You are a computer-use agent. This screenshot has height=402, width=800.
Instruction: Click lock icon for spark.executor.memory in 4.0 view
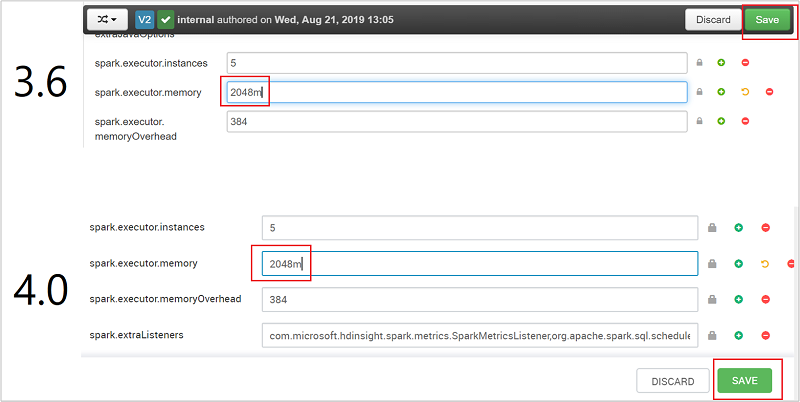click(x=712, y=264)
